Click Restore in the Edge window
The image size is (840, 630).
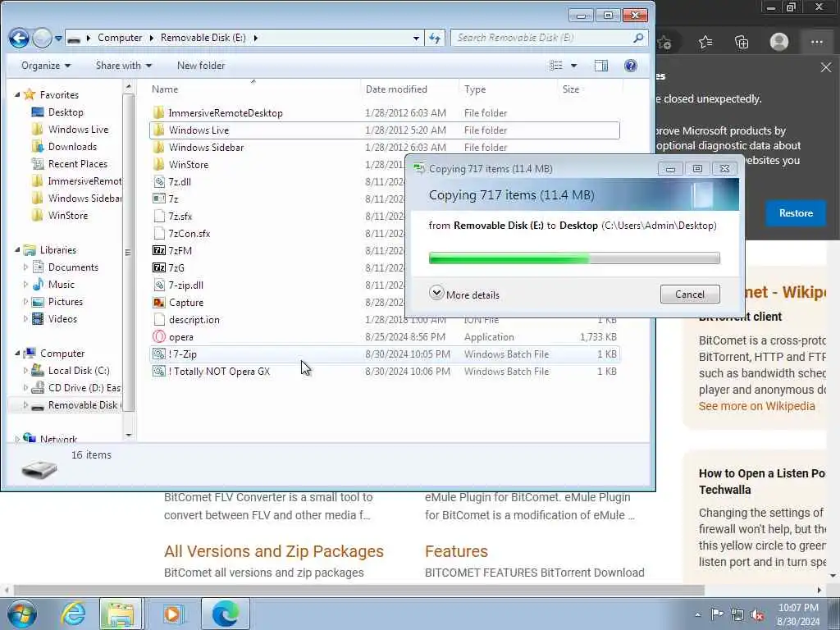pyautogui.click(x=796, y=213)
